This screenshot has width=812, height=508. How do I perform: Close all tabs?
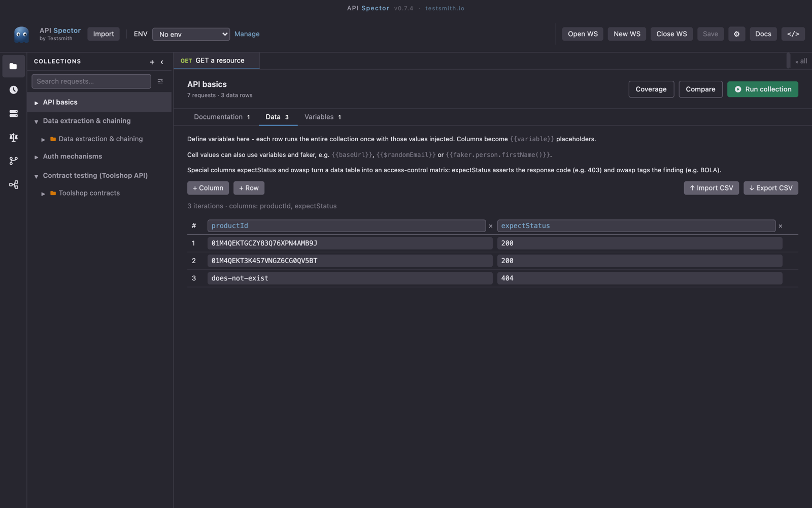click(801, 61)
